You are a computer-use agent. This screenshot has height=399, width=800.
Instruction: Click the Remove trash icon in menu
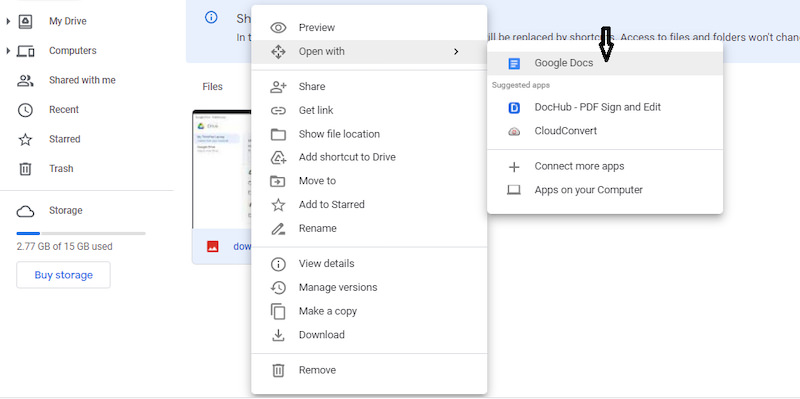278,370
